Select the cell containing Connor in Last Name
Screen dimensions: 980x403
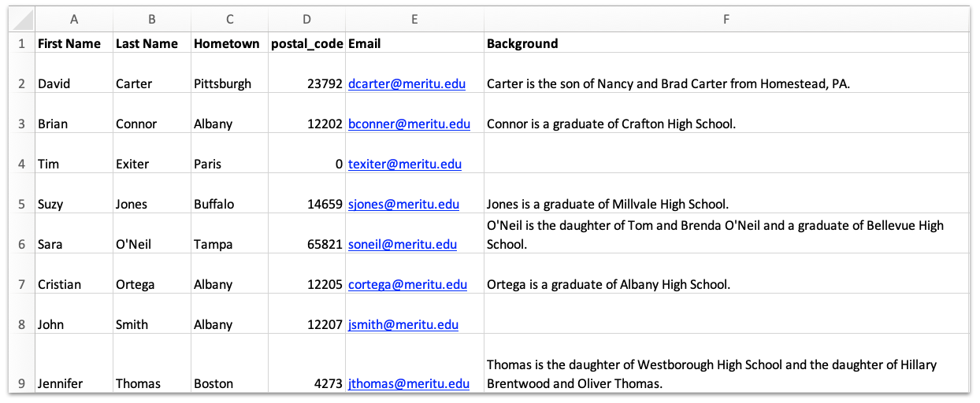(x=152, y=113)
